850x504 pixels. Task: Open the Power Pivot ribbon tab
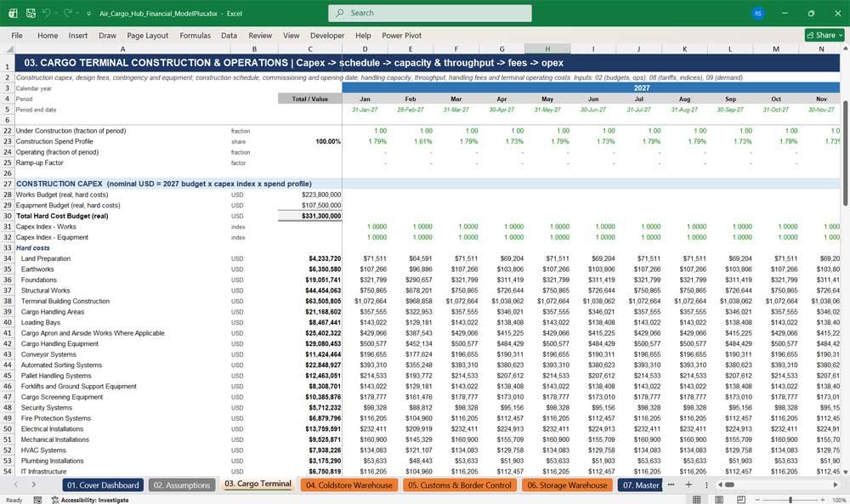[x=402, y=35]
